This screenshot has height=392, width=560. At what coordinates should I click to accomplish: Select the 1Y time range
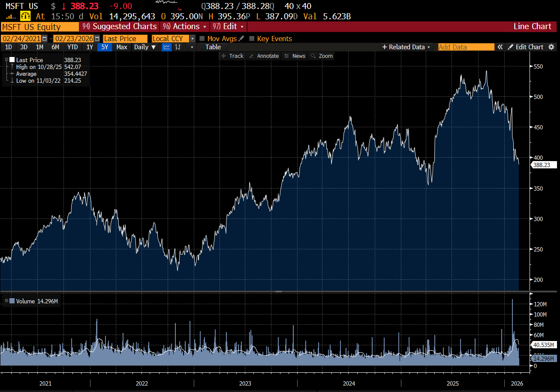click(90, 47)
